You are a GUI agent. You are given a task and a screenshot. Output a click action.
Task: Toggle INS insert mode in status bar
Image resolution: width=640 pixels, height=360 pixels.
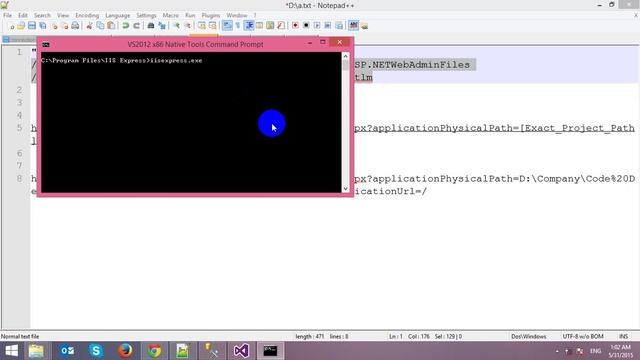coord(623,336)
